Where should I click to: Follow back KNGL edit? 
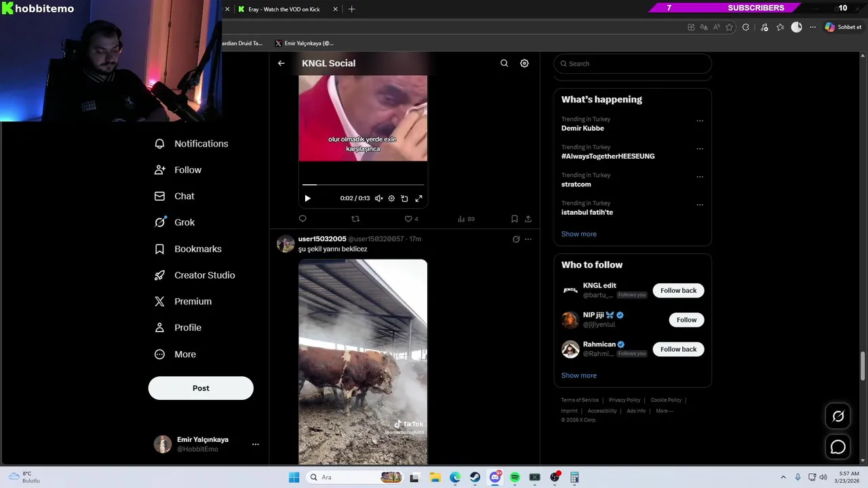click(679, 290)
